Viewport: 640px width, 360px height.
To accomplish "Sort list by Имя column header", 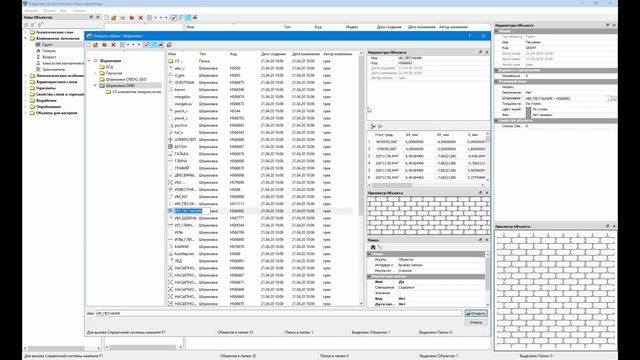I will pyautogui.click(x=172, y=54).
